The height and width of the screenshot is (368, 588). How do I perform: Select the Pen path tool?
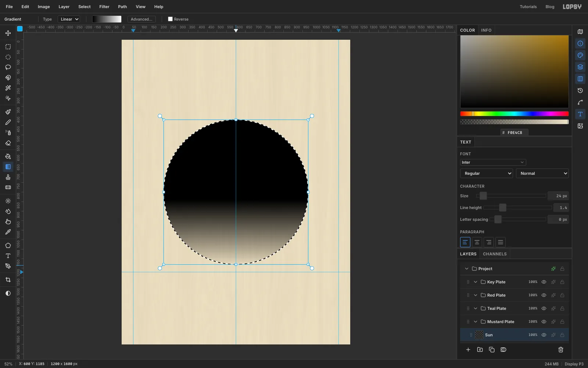(x=8, y=266)
